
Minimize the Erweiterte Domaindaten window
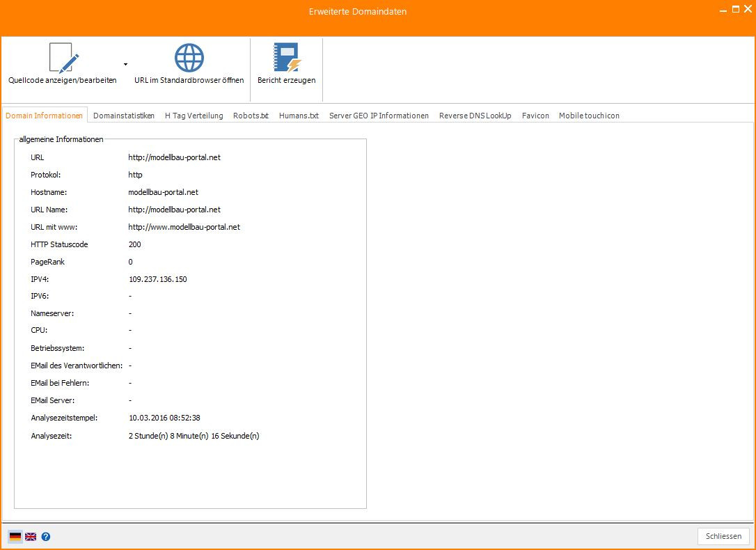[x=723, y=10]
